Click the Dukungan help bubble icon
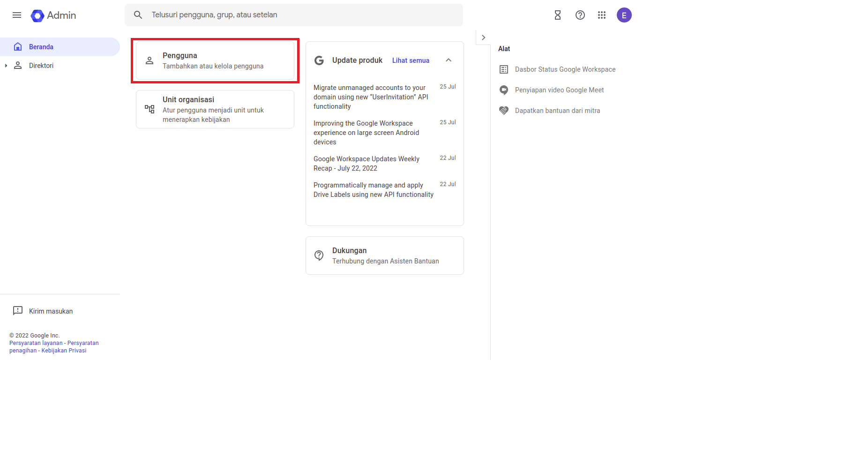 319,255
